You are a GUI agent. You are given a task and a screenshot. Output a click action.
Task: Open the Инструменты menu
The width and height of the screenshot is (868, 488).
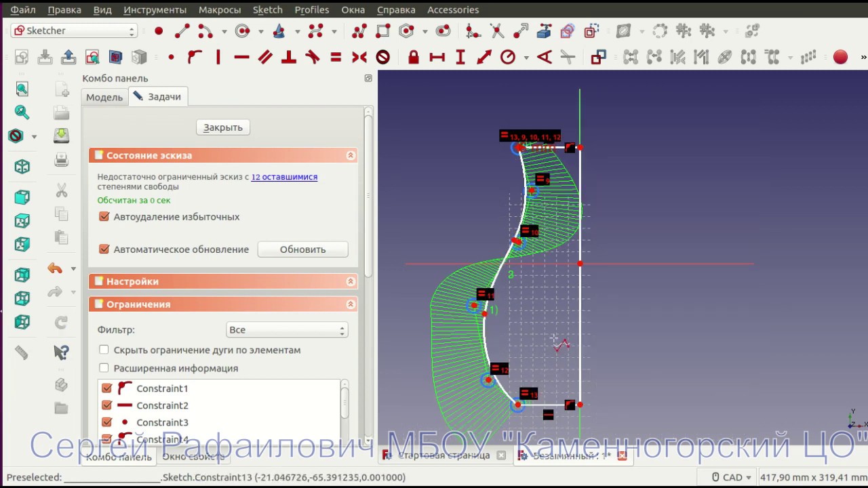[155, 9]
